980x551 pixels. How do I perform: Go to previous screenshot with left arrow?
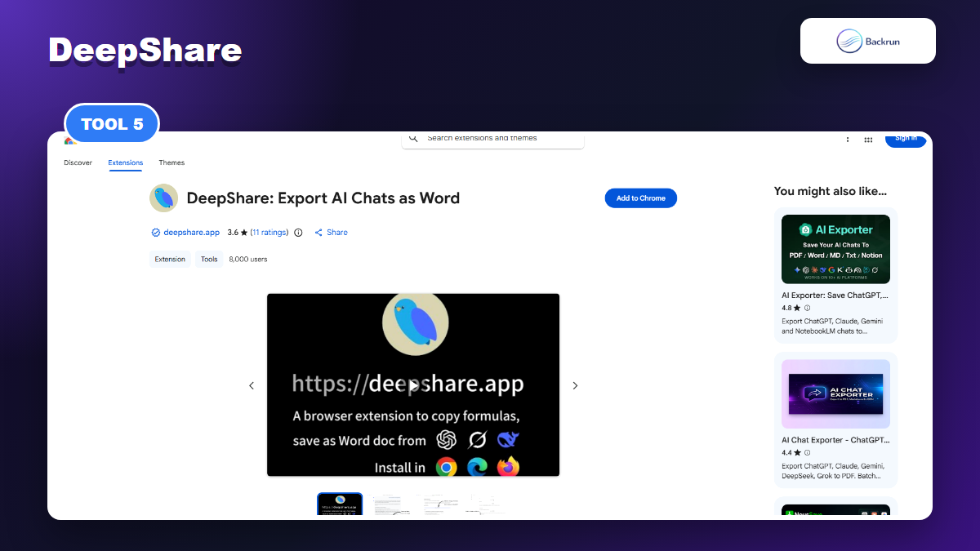coord(252,385)
